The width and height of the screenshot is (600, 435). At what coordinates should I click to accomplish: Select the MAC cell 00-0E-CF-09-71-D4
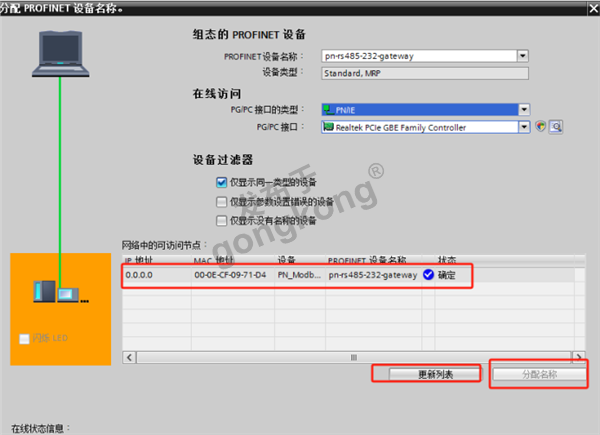click(x=233, y=275)
